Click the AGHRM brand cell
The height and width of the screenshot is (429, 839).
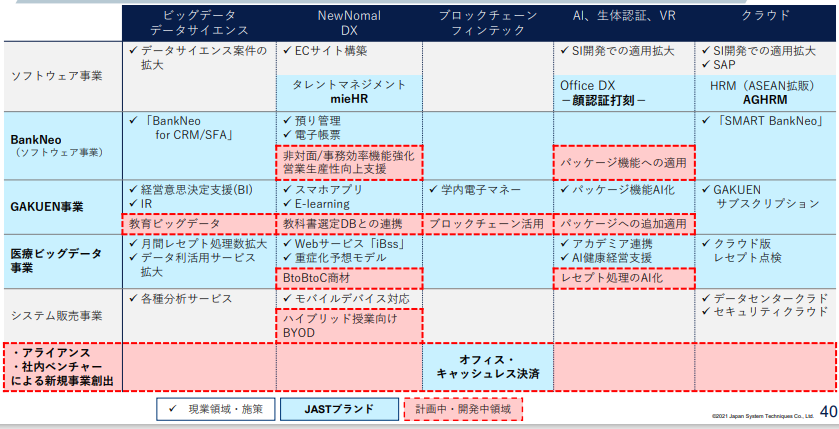point(765,93)
